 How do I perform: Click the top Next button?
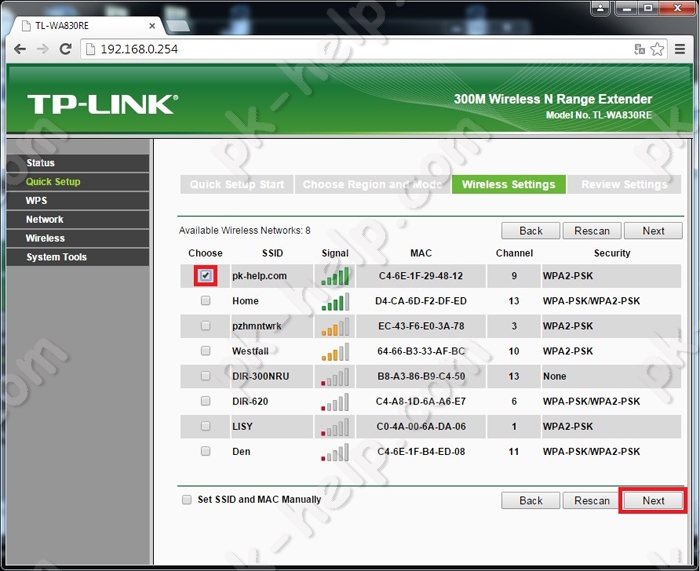pyautogui.click(x=653, y=231)
